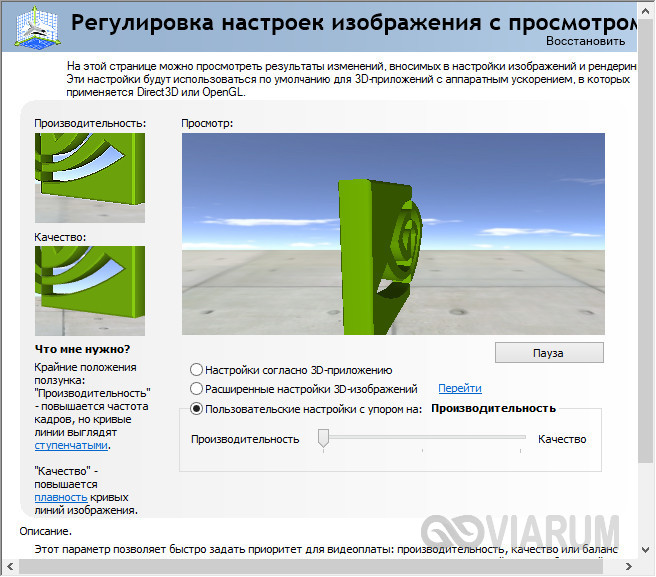Select the Качество preview thumbnail
The height and width of the screenshot is (577, 656).
click(x=89, y=291)
